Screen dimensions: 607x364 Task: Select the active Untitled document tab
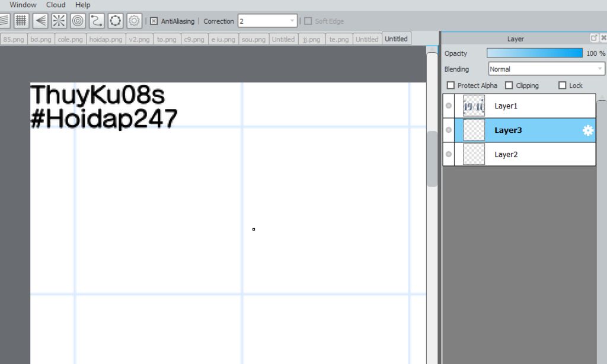click(396, 39)
